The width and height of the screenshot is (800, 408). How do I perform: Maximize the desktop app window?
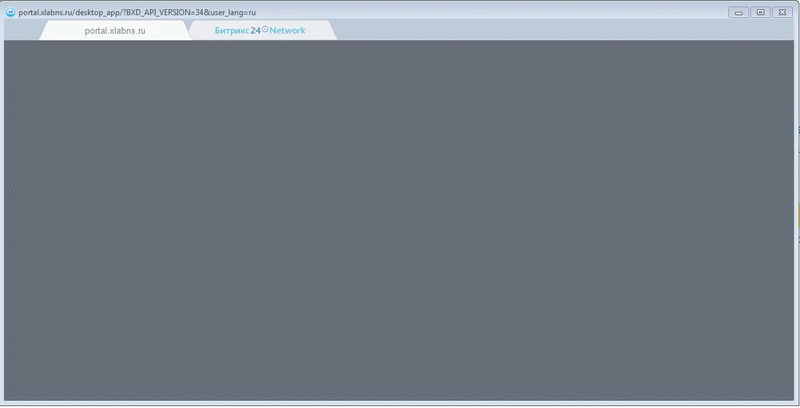click(x=760, y=12)
